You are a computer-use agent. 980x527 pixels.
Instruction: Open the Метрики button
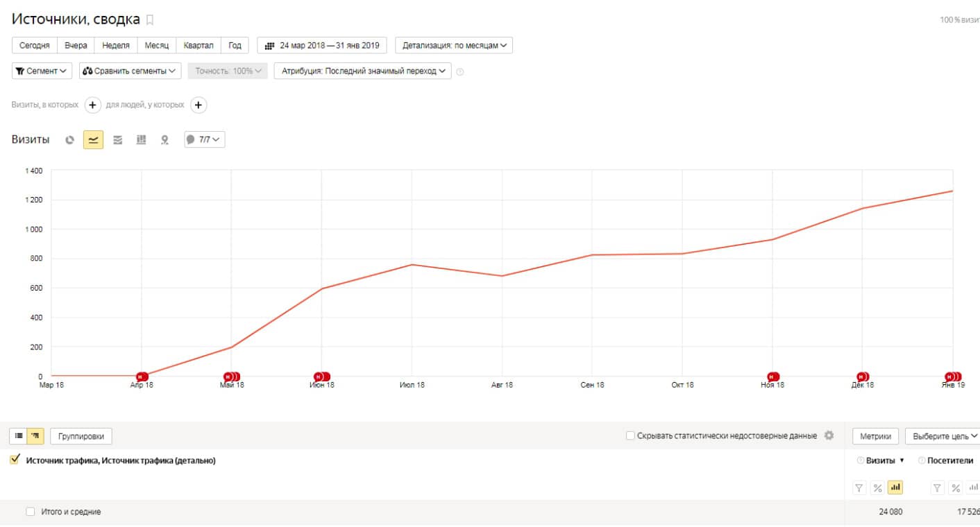[x=876, y=436]
